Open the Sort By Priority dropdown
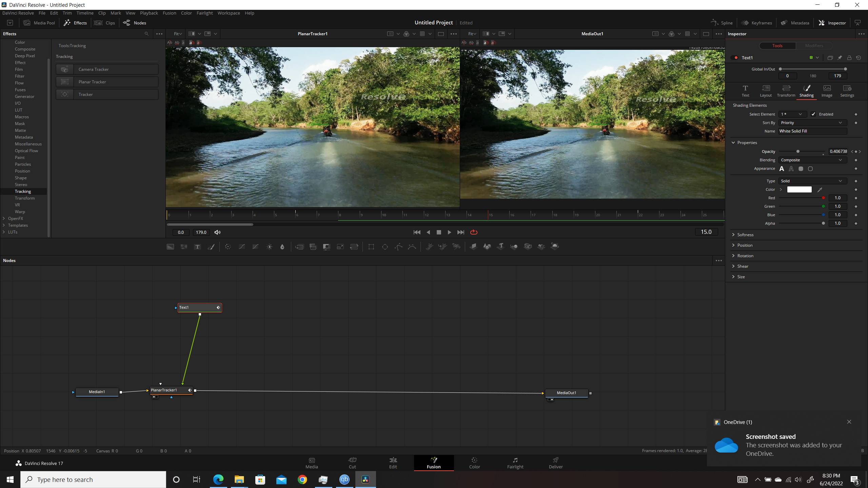 click(x=812, y=123)
